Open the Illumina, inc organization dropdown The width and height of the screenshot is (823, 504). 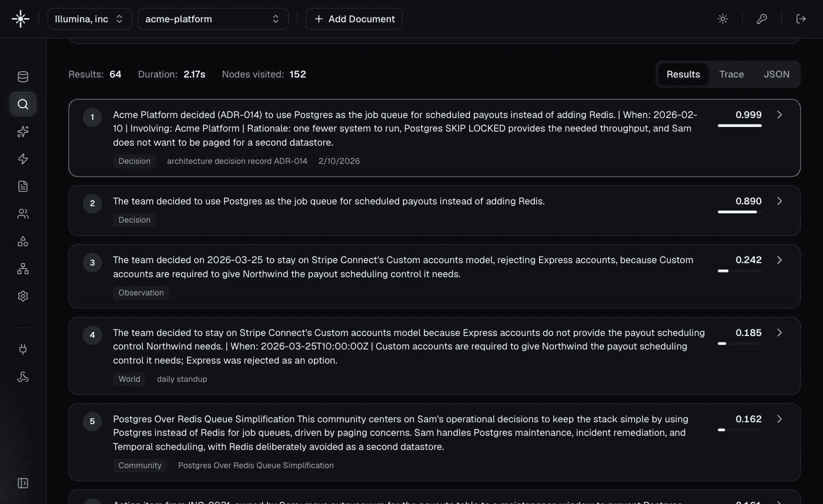(89, 19)
